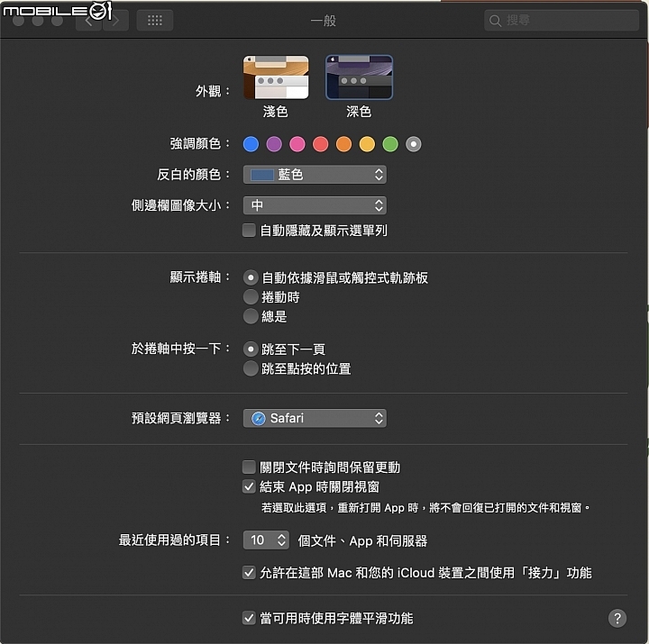The width and height of the screenshot is (649, 644).
Task: Uncheck 當可用時使用字體平滑功能 checkbox
Action: pos(249,619)
